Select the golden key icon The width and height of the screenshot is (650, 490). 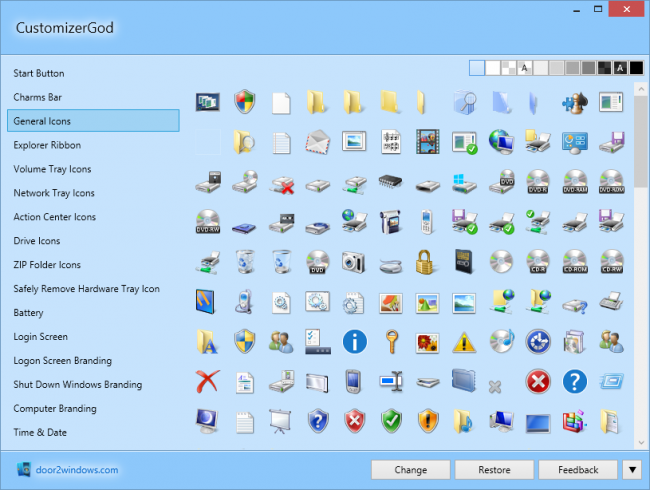(391, 341)
